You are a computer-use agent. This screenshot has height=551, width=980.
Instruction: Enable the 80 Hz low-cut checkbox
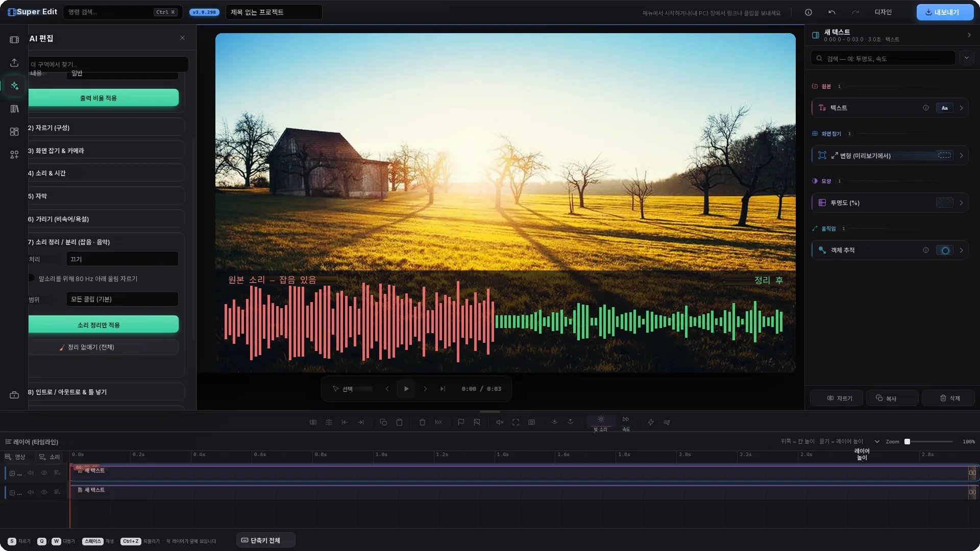(31, 278)
